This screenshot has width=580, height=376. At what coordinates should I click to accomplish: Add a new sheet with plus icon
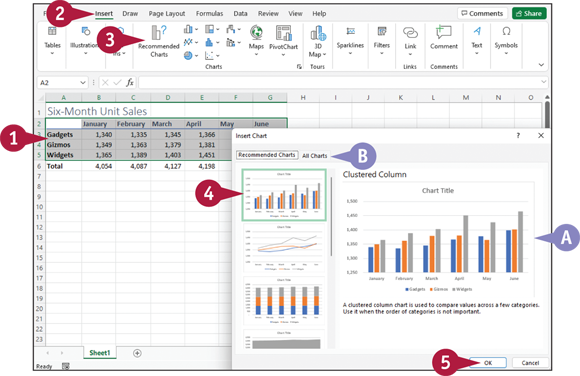pos(137,353)
